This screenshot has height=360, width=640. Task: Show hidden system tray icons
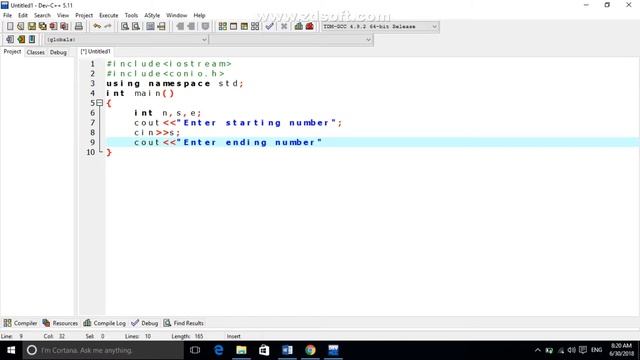tap(538, 350)
